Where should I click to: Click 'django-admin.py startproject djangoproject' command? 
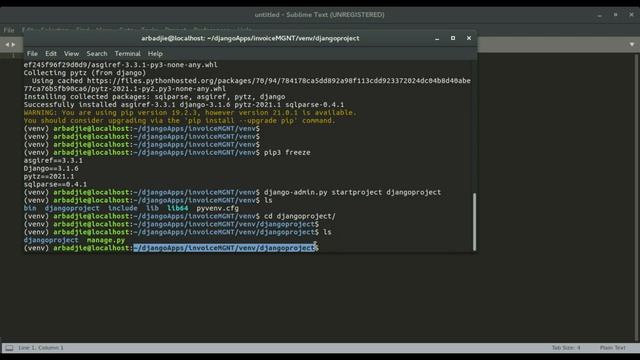(x=352, y=192)
